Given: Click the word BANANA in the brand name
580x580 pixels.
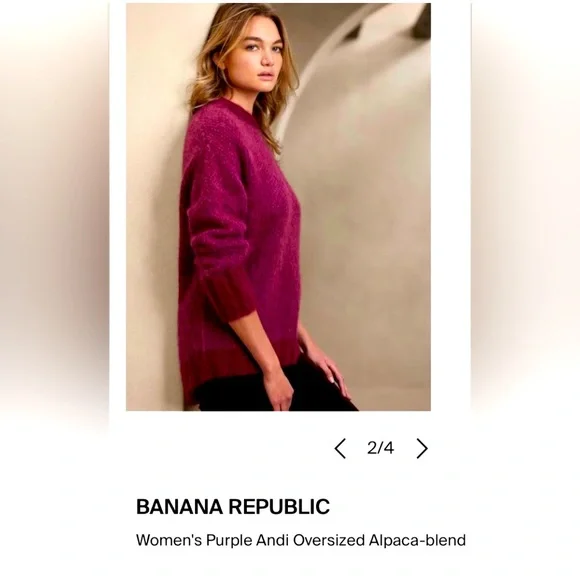Looking at the screenshot, I should [179, 506].
